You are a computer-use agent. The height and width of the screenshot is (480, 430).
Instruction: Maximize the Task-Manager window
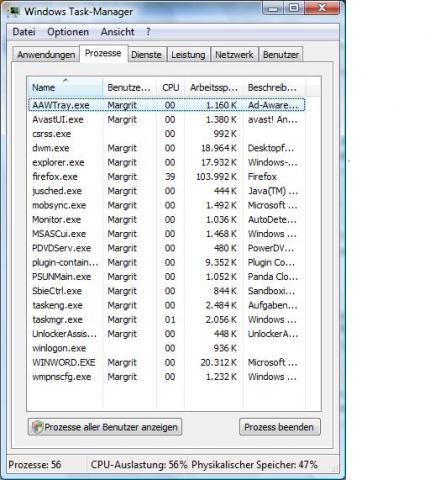click(294, 7)
